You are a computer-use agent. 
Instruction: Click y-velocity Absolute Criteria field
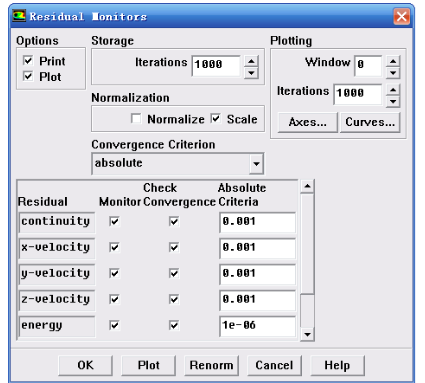tap(257, 274)
